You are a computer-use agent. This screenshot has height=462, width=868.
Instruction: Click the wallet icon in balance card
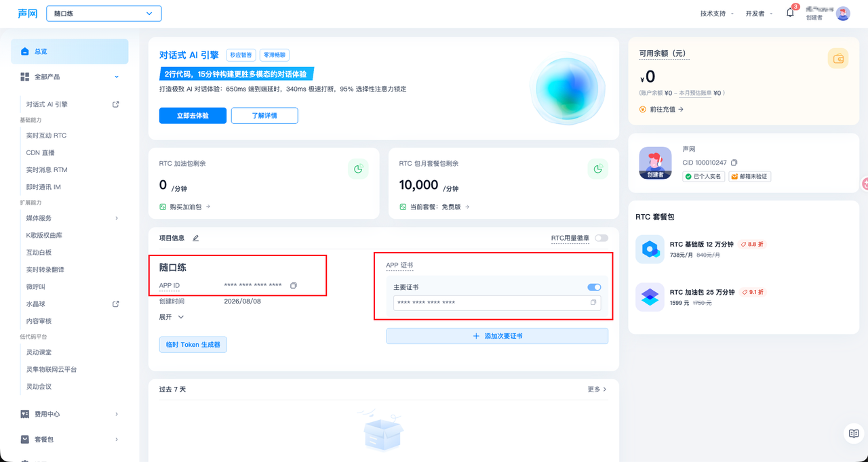838,58
